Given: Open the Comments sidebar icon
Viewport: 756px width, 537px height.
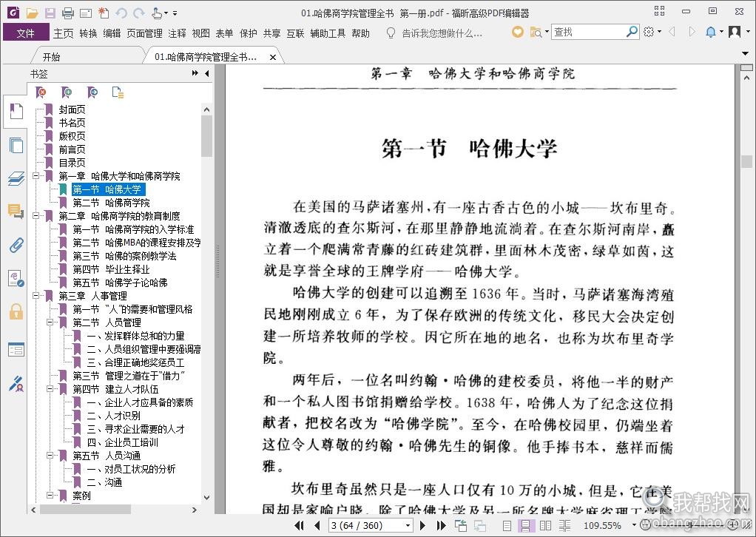Looking at the screenshot, I should 16,211.
